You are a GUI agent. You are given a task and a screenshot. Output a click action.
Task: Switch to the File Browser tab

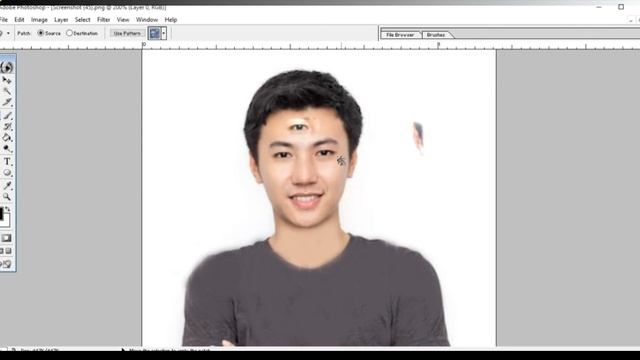(x=400, y=35)
